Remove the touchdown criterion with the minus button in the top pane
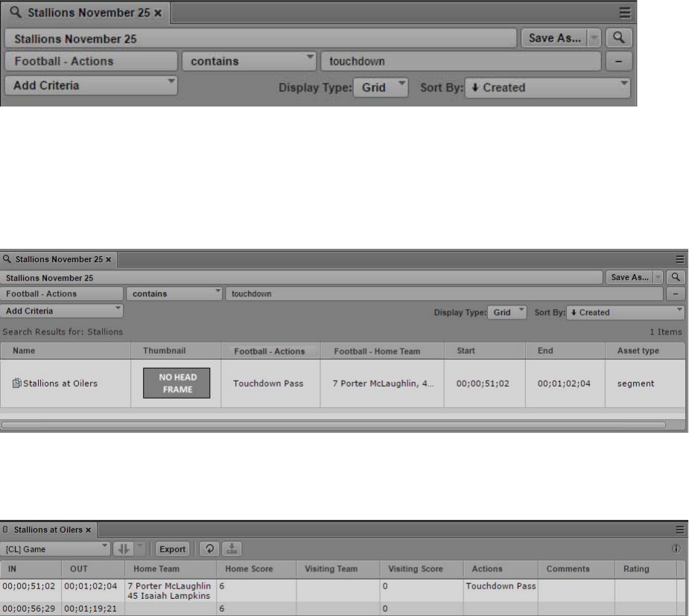 [x=619, y=62]
